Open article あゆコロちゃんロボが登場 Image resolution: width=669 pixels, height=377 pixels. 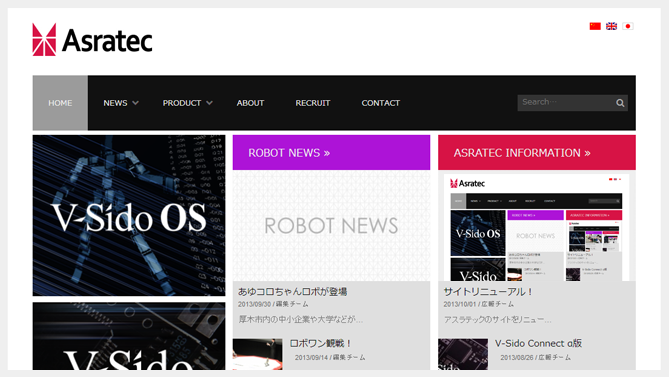click(x=292, y=292)
